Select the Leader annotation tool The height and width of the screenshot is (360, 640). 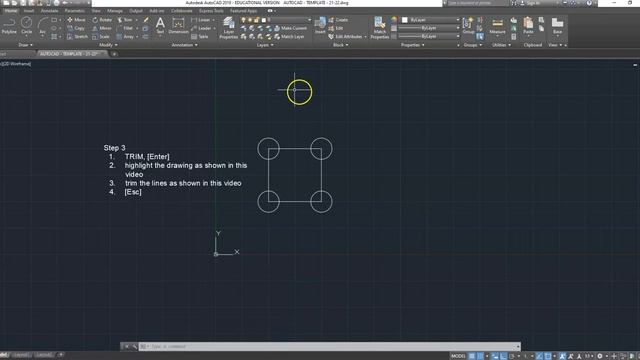coord(201,28)
